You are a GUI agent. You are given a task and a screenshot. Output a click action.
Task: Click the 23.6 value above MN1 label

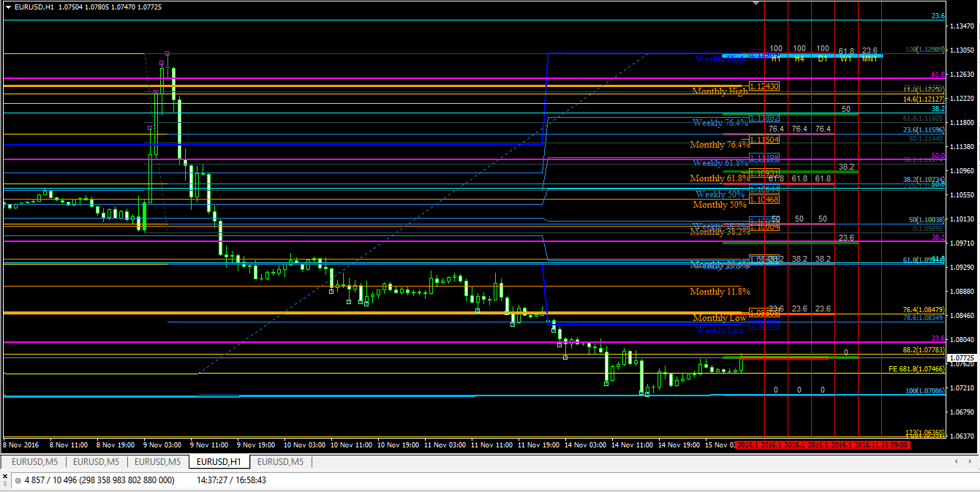[870, 50]
